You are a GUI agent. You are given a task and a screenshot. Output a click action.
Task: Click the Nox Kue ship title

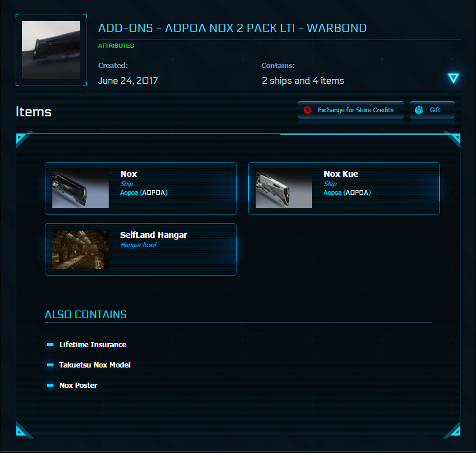point(341,174)
